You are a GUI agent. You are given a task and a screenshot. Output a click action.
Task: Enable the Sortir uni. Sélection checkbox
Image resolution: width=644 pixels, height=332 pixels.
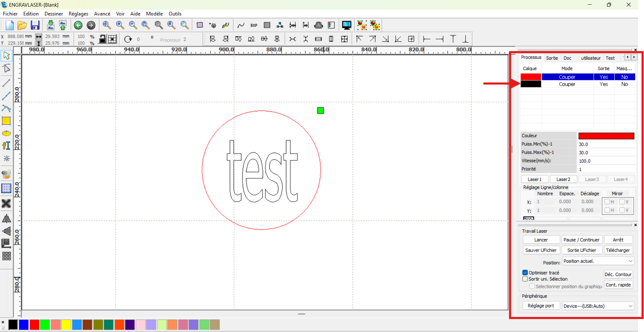(x=525, y=279)
